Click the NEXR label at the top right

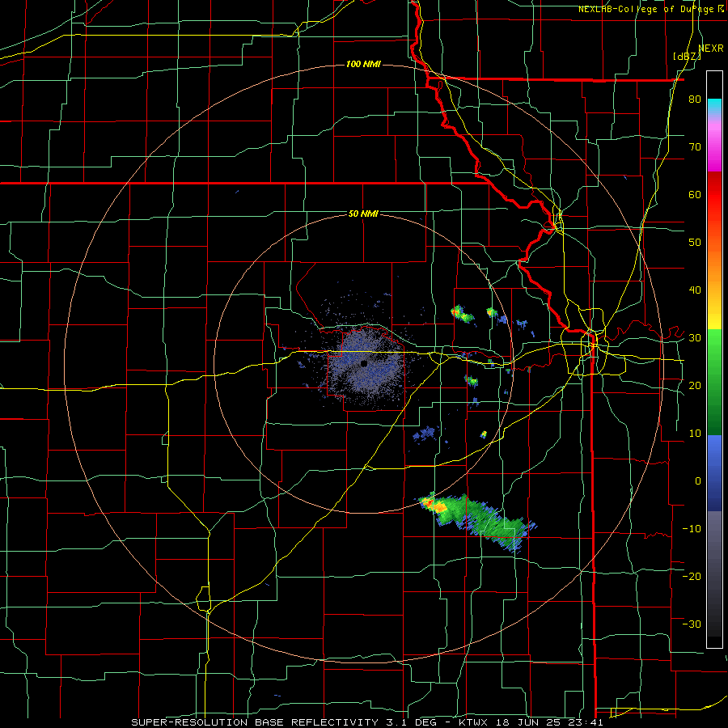(711, 49)
